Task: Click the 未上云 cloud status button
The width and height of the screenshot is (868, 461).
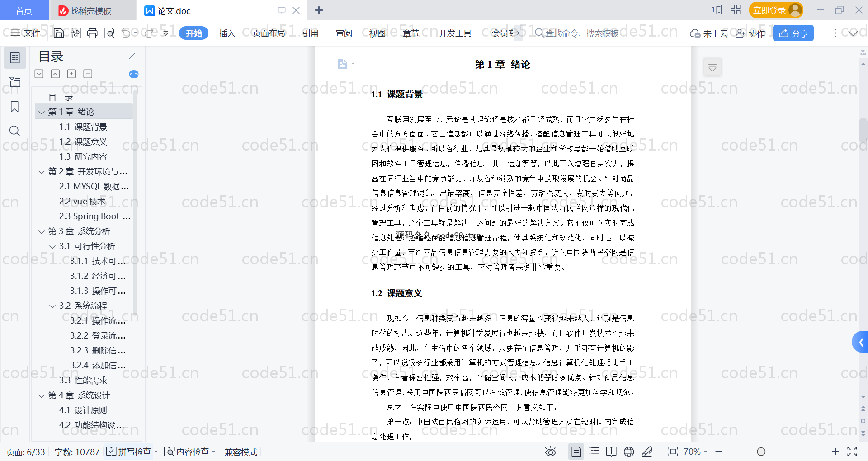Action: pos(709,33)
